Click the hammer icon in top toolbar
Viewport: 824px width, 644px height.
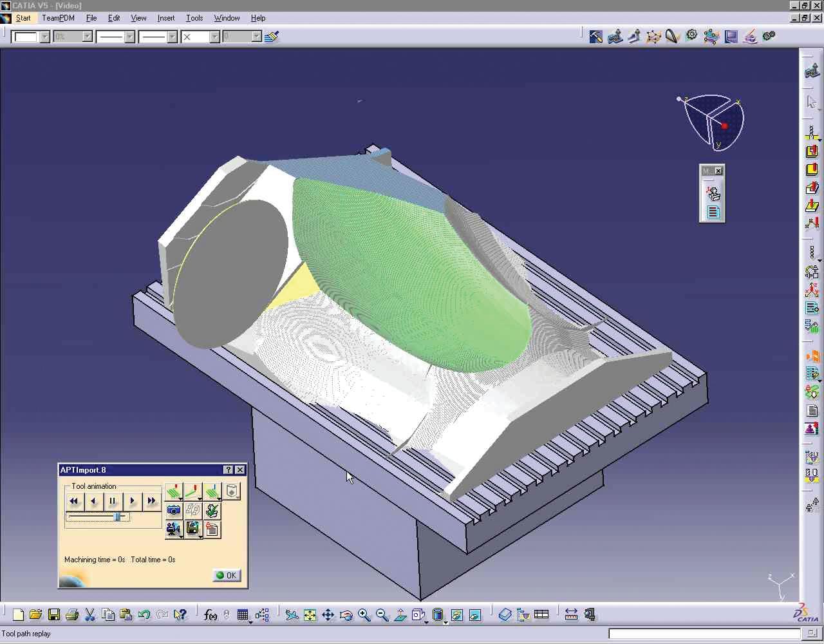click(x=596, y=37)
